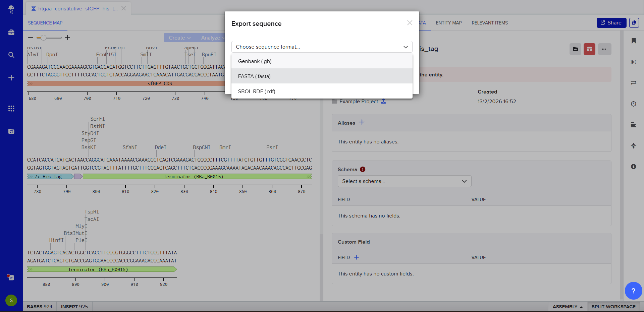Switch to the Entity Map tab
This screenshot has height=312, width=644.
pos(448,23)
